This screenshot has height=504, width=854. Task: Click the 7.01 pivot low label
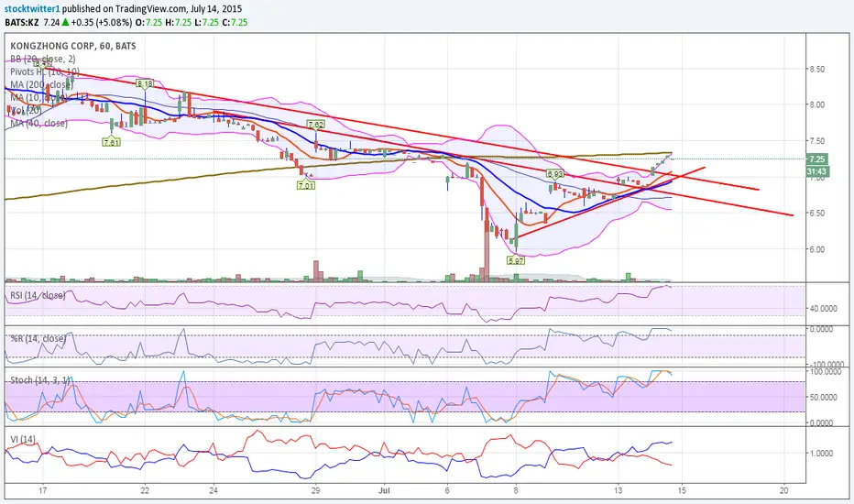coord(306,185)
